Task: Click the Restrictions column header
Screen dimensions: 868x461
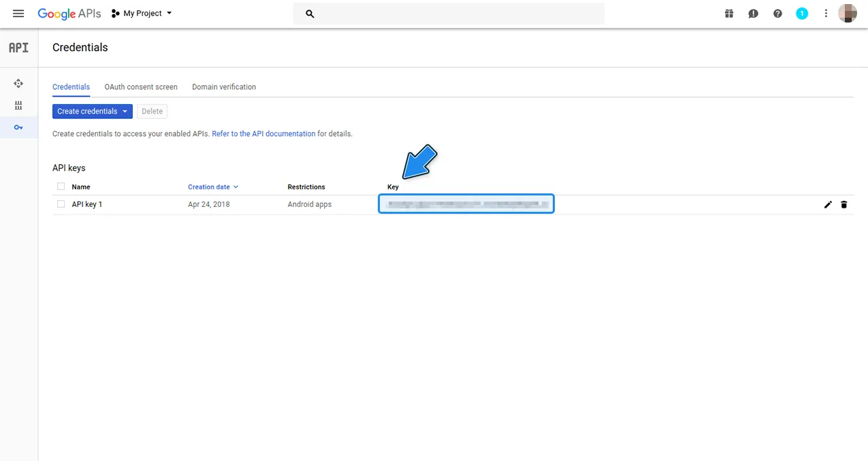Action: (x=306, y=187)
